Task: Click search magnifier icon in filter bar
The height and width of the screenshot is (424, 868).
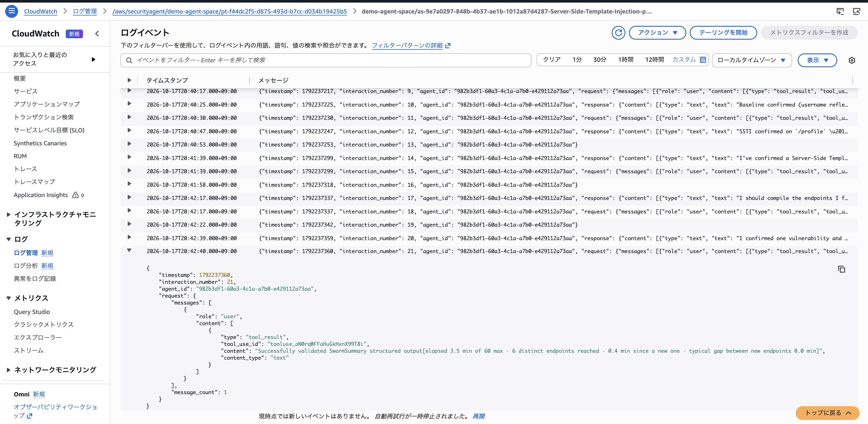Action: coord(129,60)
